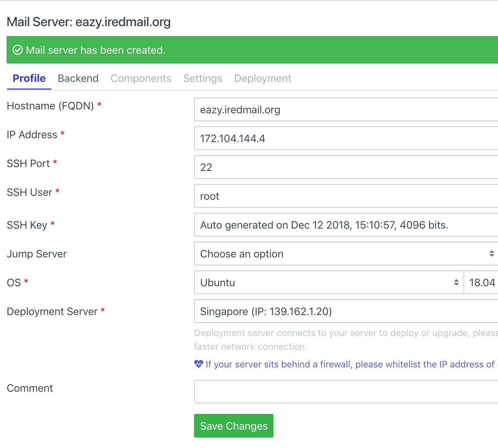Image resolution: width=498 pixels, height=448 pixels.
Task: Click the SSH User label
Action: (x=30, y=192)
